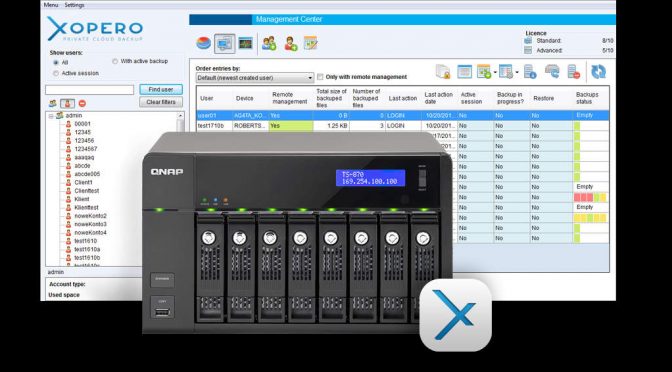
Task: Open the pie chart statistics view
Action: [204, 43]
